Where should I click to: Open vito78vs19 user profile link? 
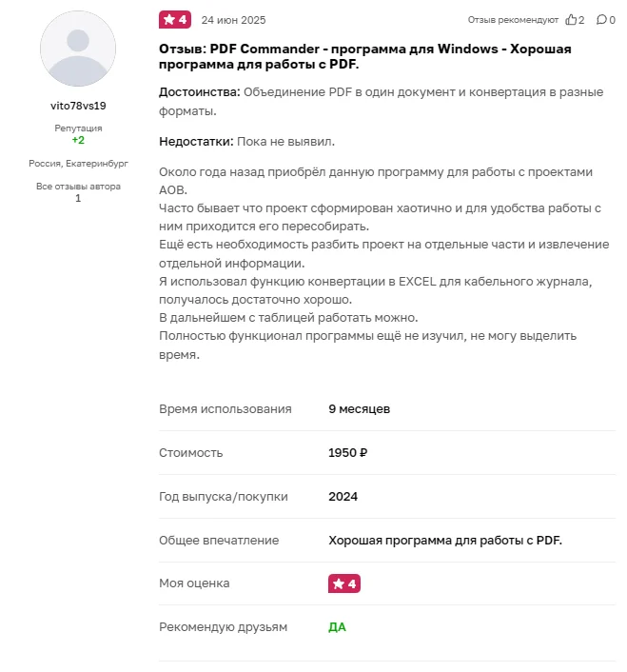click(78, 106)
